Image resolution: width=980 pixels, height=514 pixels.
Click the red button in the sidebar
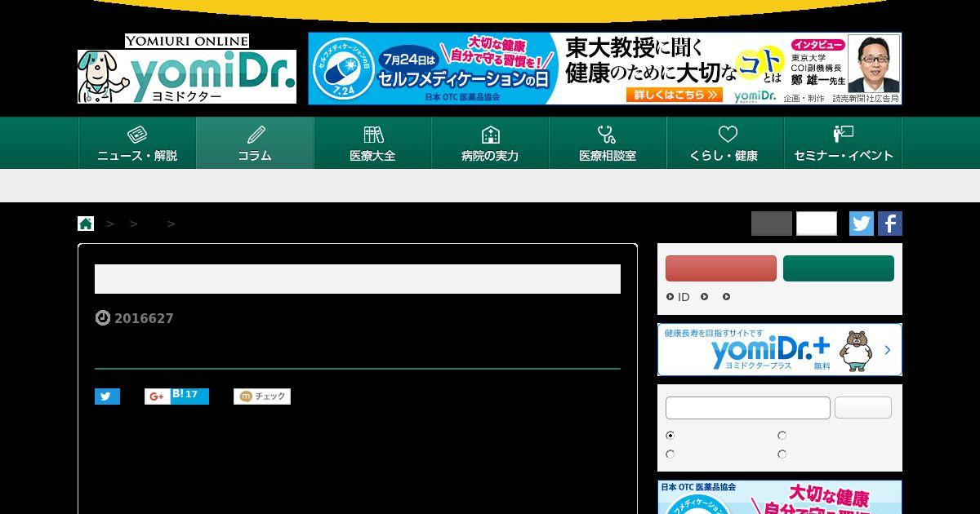pyautogui.click(x=721, y=268)
